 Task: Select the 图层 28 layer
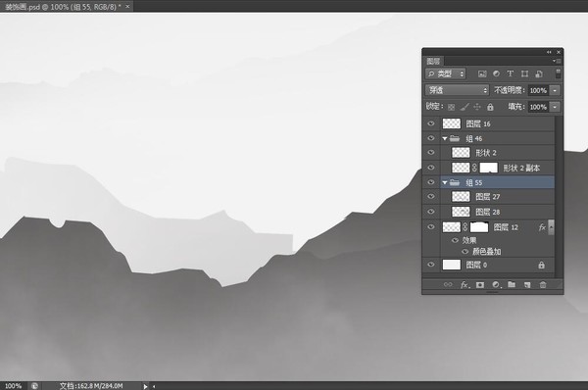click(x=488, y=212)
